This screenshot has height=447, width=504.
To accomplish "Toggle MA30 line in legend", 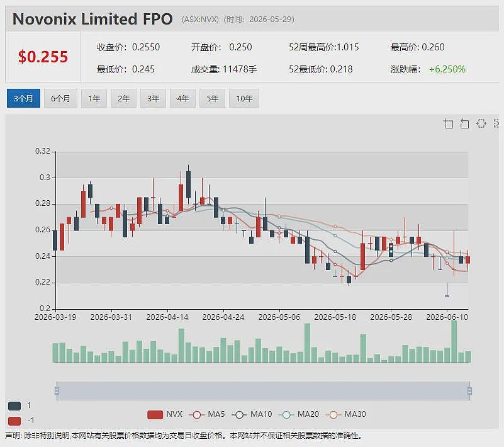I will coord(346,414).
